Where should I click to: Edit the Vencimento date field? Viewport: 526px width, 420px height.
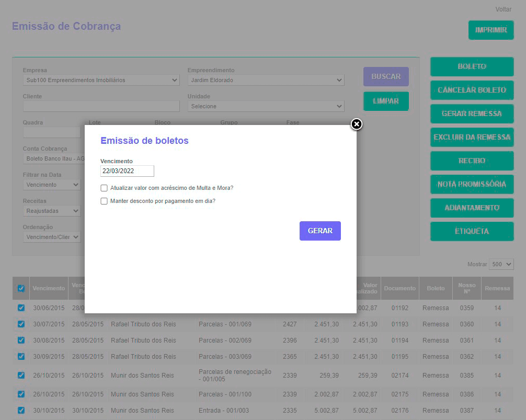[127, 171]
